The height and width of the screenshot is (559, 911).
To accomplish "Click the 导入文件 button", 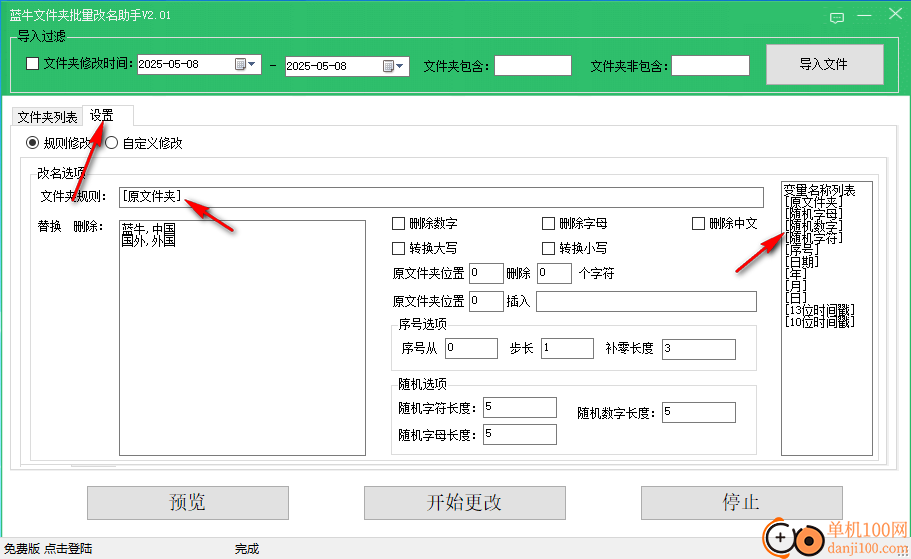I will click(x=824, y=64).
